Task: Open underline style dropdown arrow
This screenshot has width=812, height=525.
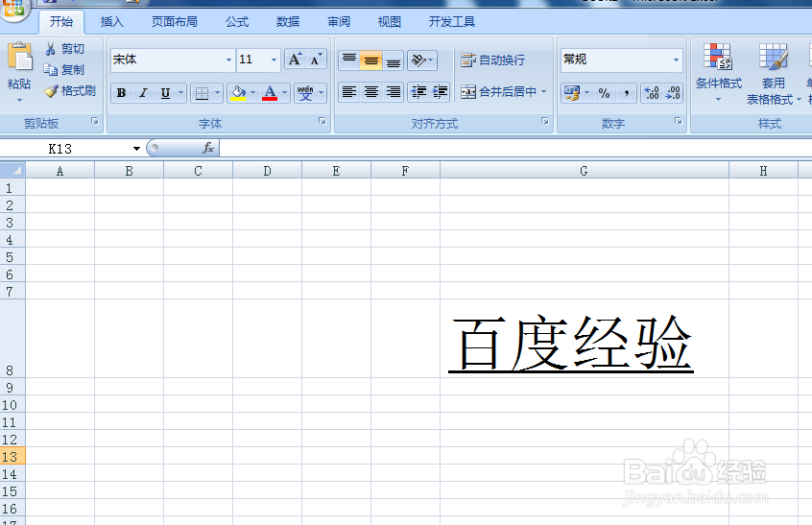Action: pyautogui.click(x=180, y=93)
